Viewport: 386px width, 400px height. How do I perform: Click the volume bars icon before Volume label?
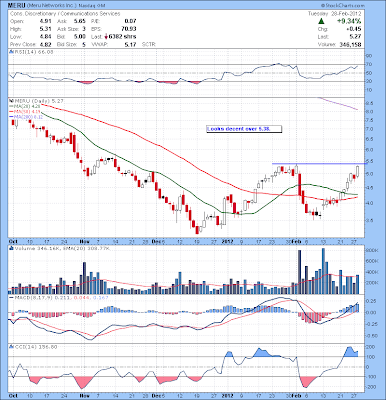tap(11, 248)
